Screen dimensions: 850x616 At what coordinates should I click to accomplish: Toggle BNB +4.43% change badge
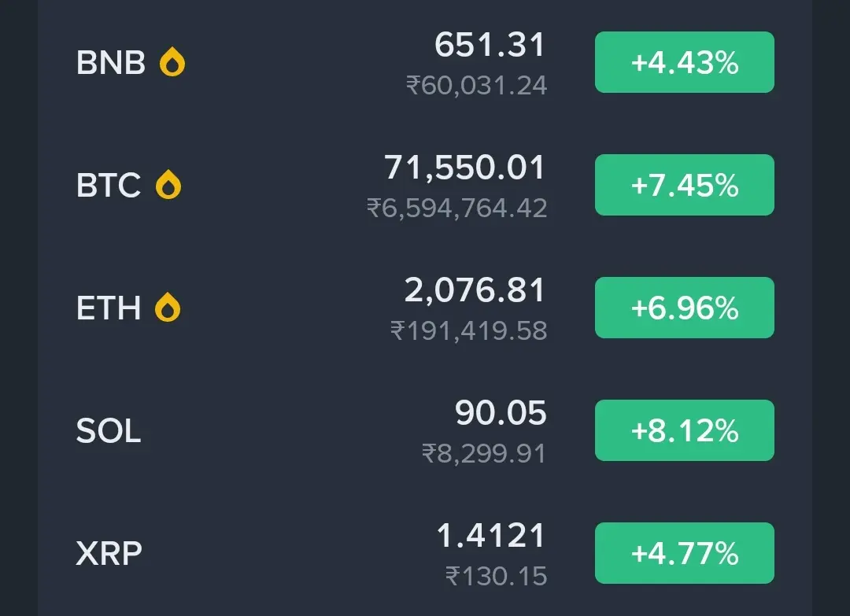click(684, 62)
